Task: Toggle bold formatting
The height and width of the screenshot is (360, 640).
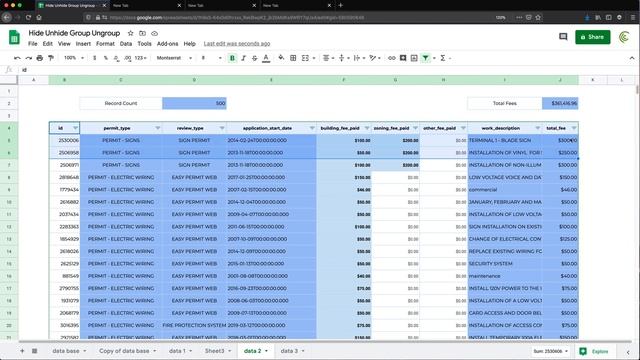Action: coord(232,58)
